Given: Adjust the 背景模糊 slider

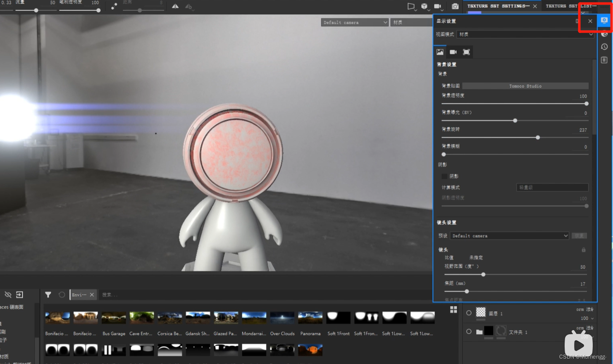Looking at the screenshot, I should point(515,155).
